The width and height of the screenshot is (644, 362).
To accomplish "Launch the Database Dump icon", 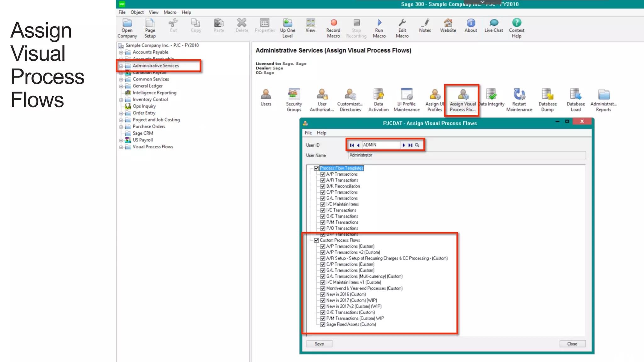I will point(547,95).
